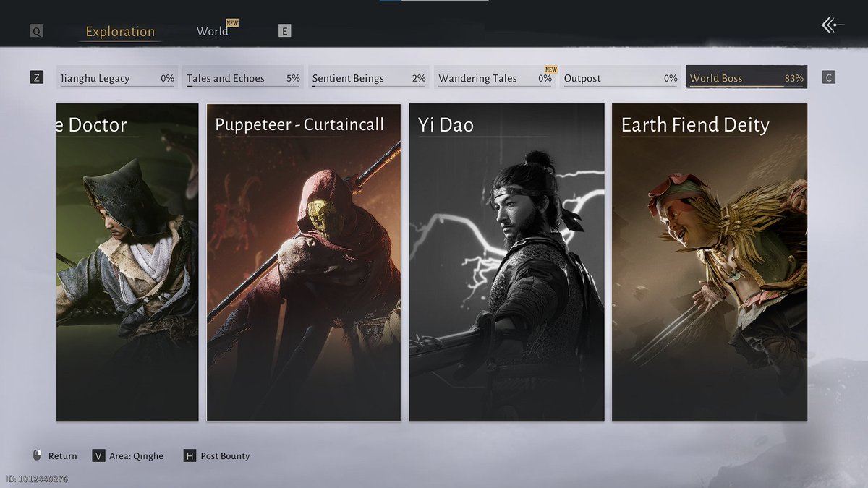Select the Wandering Tales category
This screenshot has width=868, height=488.
tap(495, 78)
